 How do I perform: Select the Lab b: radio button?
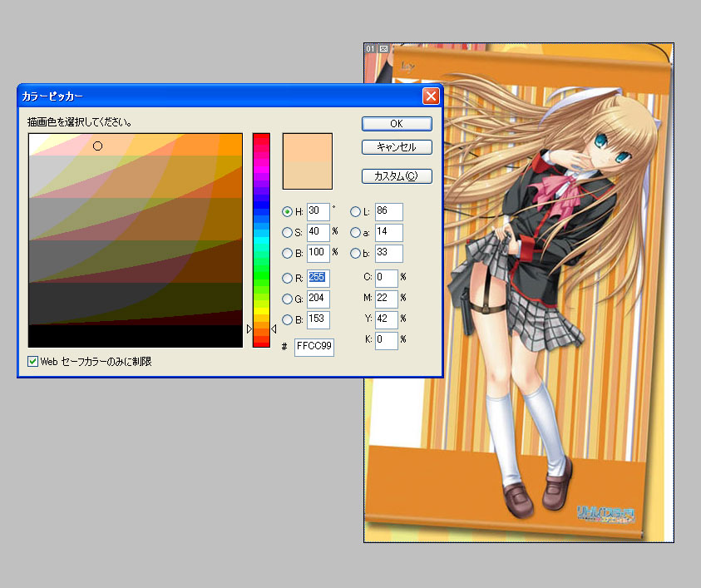pyautogui.click(x=355, y=254)
